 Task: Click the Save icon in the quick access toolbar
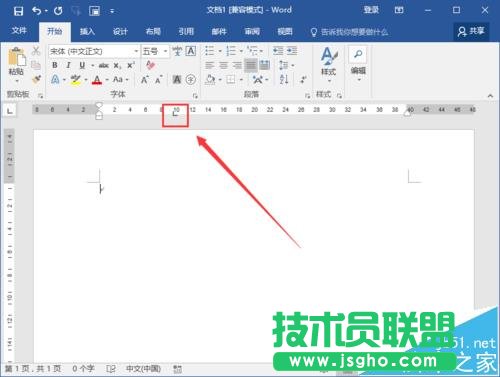tap(18, 11)
